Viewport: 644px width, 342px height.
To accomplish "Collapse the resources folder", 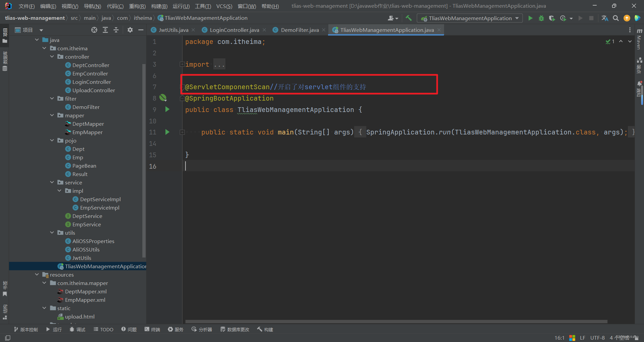I will click(37, 275).
